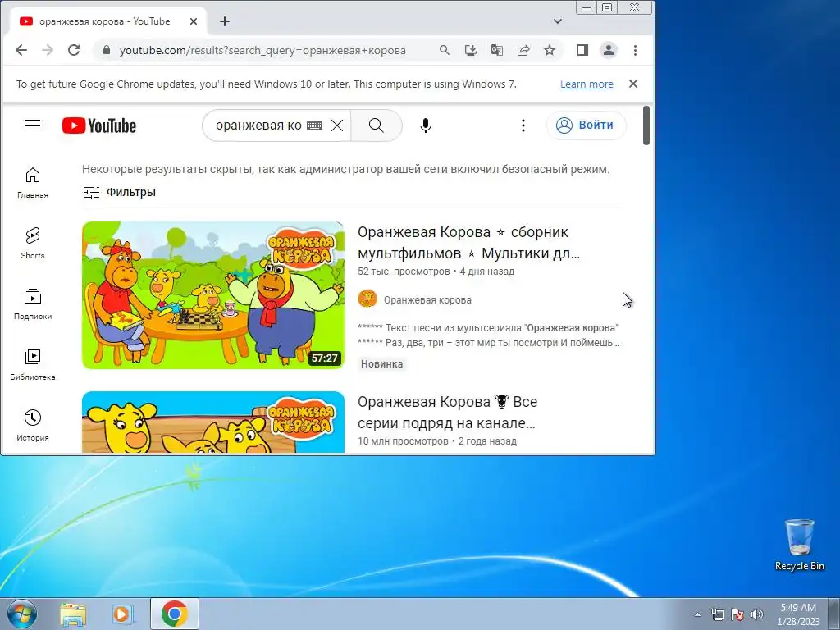840x630 pixels.
Task: Open the Chrome profile avatar
Action: [609, 50]
